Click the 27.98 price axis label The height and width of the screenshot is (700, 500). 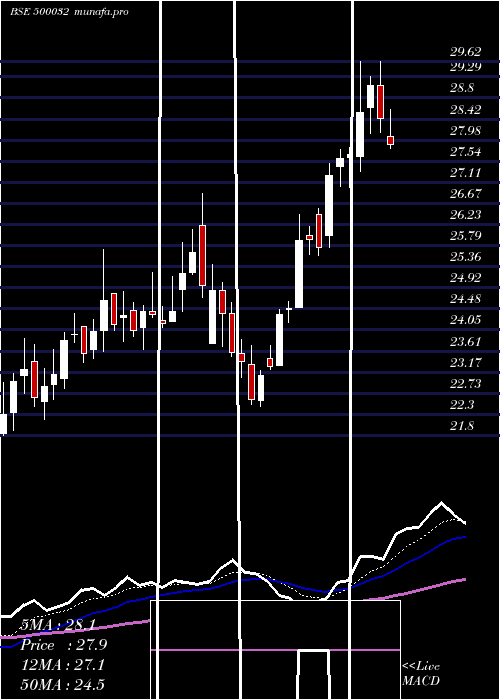pyautogui.click(x=465, y=130)
